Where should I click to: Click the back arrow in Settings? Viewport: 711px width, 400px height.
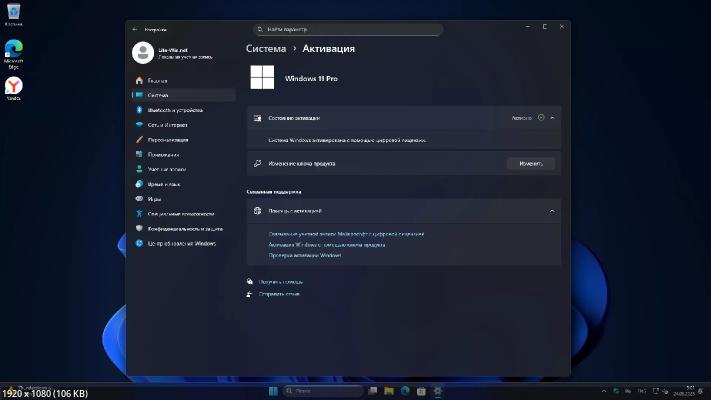[x=135, y=29]
